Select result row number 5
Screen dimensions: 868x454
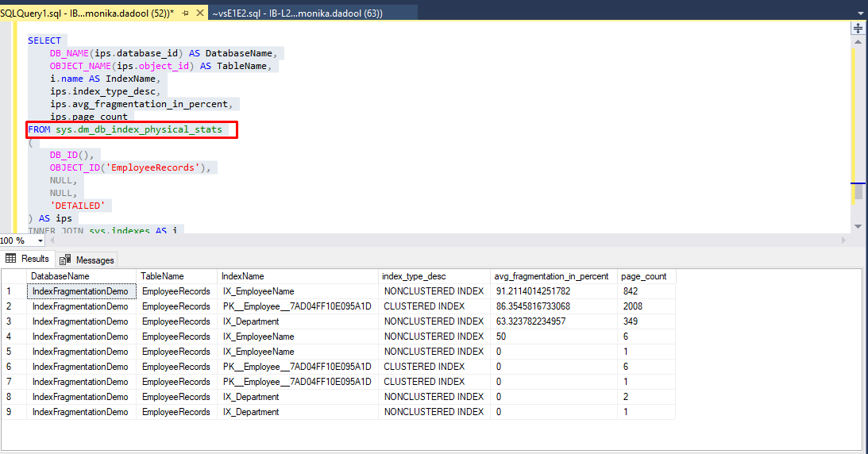click(14, 351)
